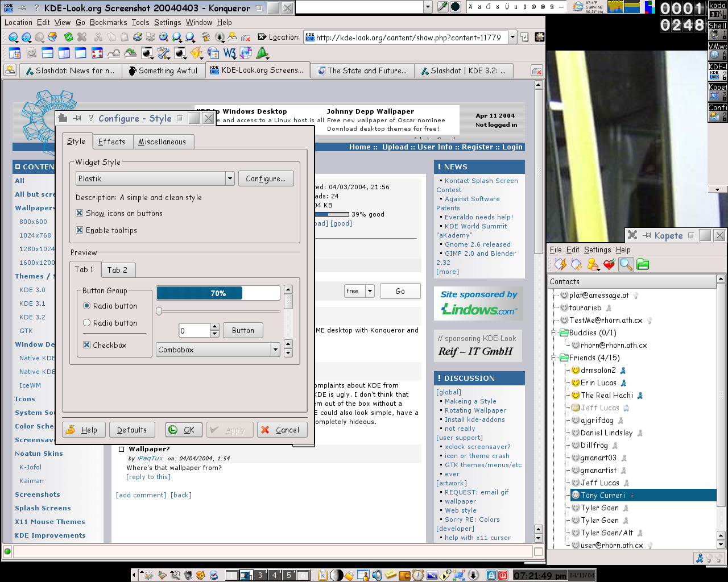Image resolution: width=728 pixels, height=582 pixels.
Task: Click Kopete's plug disconnect-all icon
Action: [577, 264]
